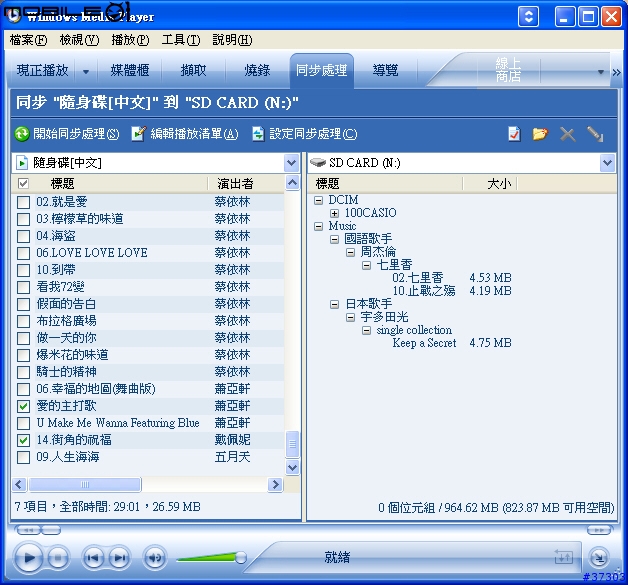Open the 檔案(F) menu

pos(28,40)
